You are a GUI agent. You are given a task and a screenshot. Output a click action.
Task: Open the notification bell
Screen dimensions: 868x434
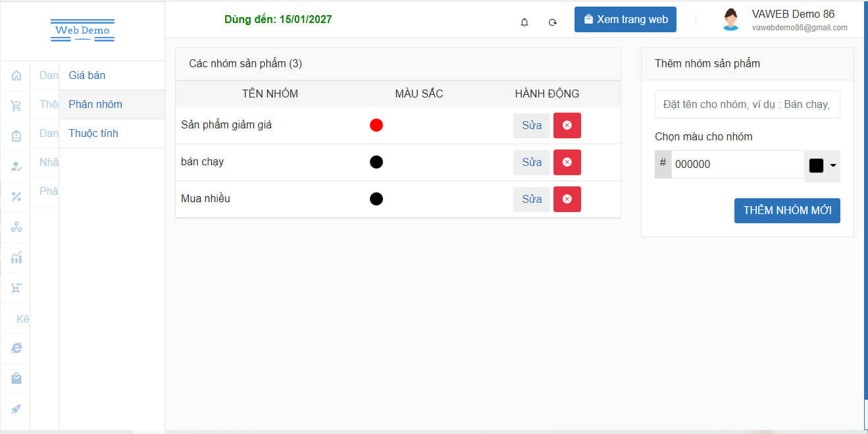[x=524, y=22]
